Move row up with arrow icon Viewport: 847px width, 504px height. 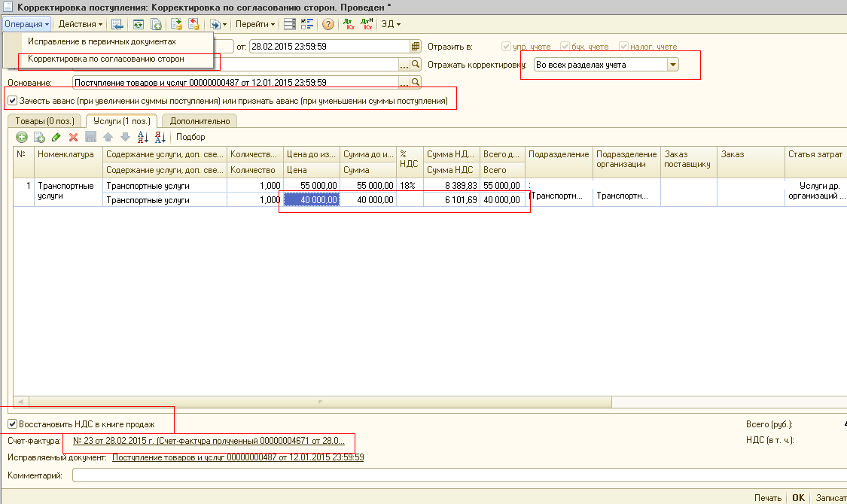[108, 137]
